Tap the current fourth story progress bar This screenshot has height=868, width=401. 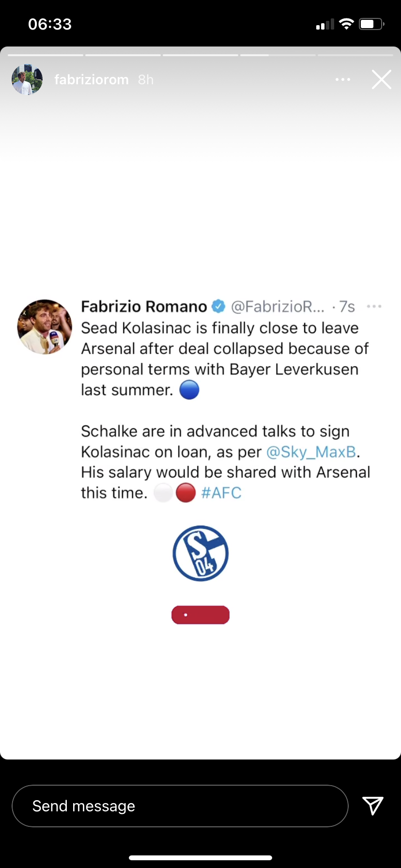coord(278,55)
